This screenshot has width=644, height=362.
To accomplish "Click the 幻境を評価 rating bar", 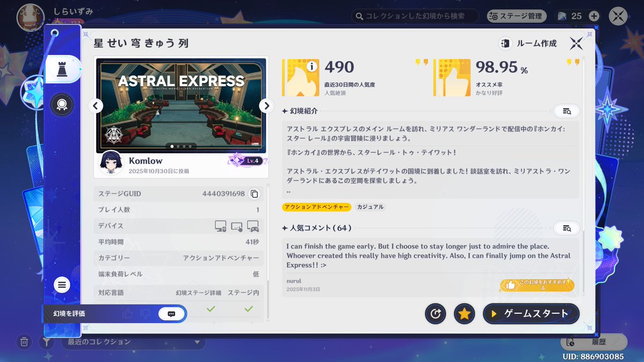I will tap(114, 314).
